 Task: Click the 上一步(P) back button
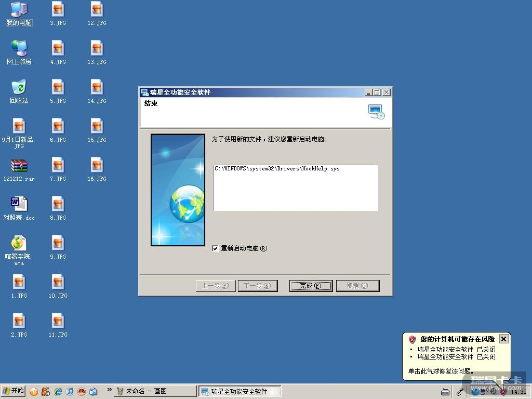(216, 286)
